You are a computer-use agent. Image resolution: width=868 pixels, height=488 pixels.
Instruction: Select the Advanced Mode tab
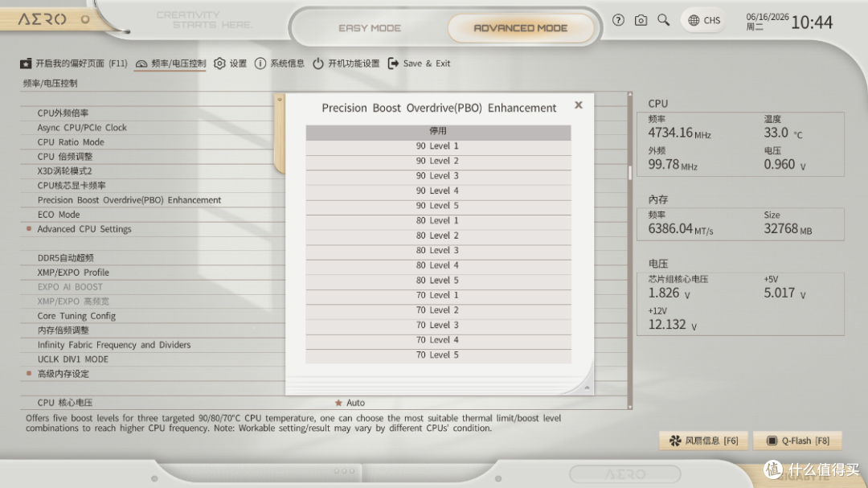(x=520, y=27)
